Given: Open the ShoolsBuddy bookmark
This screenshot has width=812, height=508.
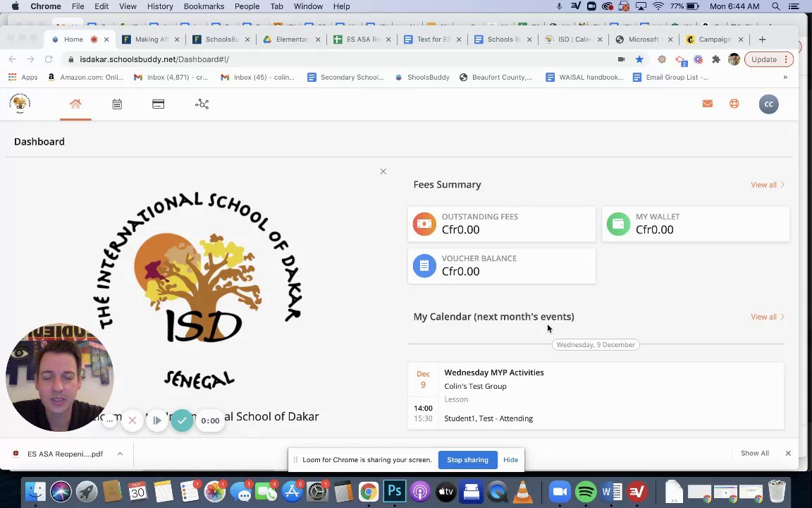Looking at the screenshot, I should (x=422, y=77).
